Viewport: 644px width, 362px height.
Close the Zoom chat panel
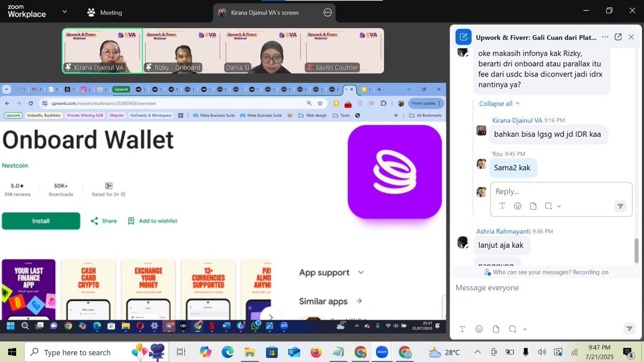(x=631, y=37)
